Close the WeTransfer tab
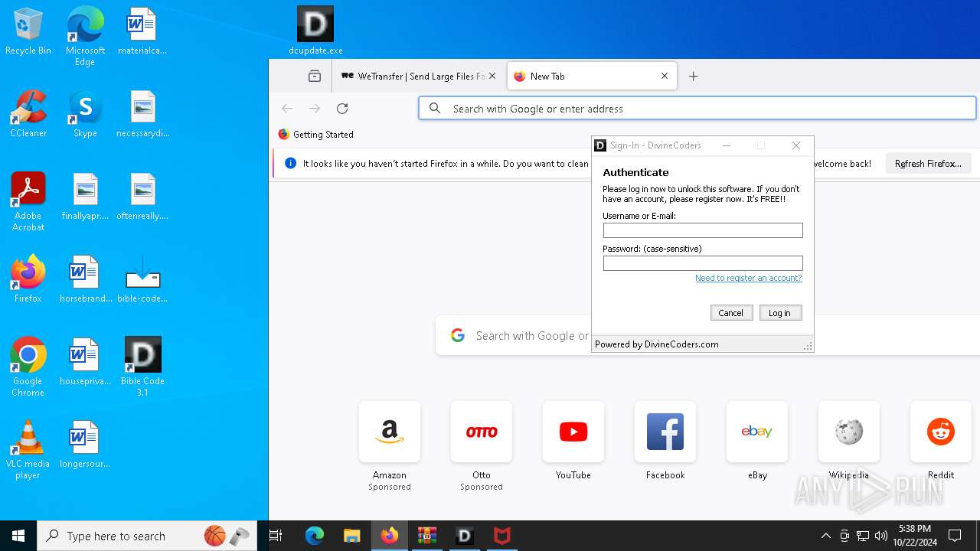The width and height of the screenshot is (980, 551). pos(492,76)
